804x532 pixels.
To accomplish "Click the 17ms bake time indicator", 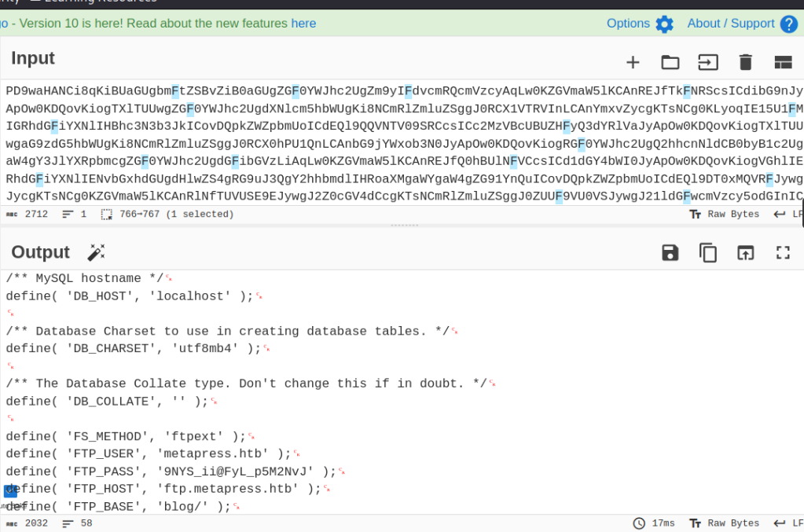I will 654,523.
